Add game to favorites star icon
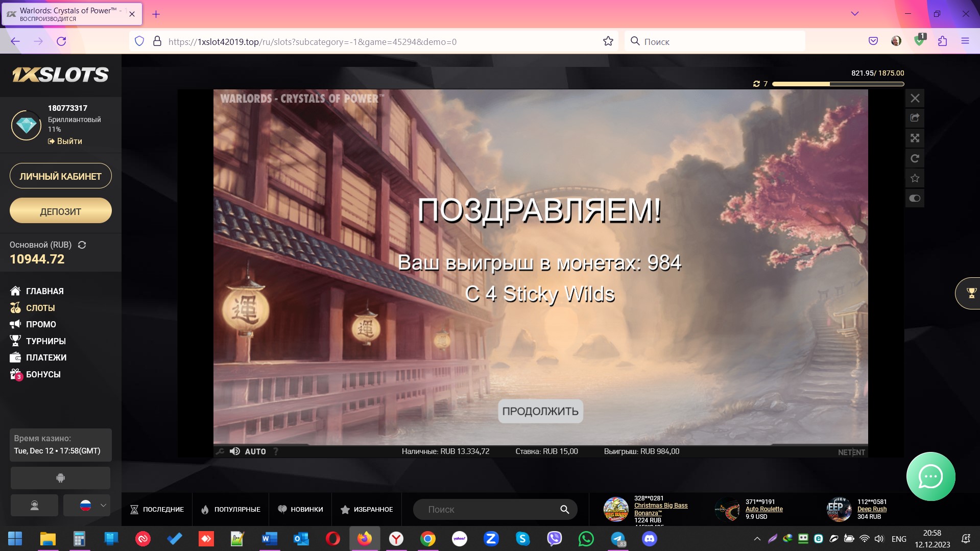 tap(915, 178)
